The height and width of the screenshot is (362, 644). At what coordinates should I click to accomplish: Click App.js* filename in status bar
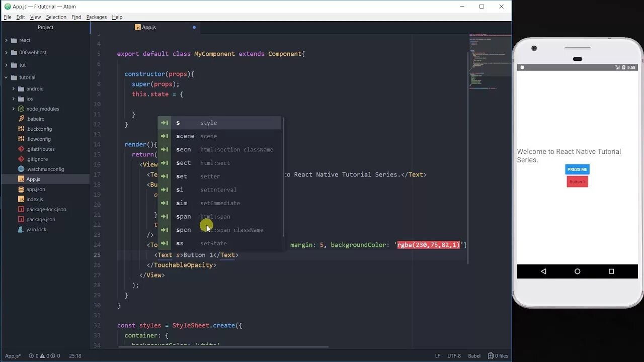click(13, 355)
